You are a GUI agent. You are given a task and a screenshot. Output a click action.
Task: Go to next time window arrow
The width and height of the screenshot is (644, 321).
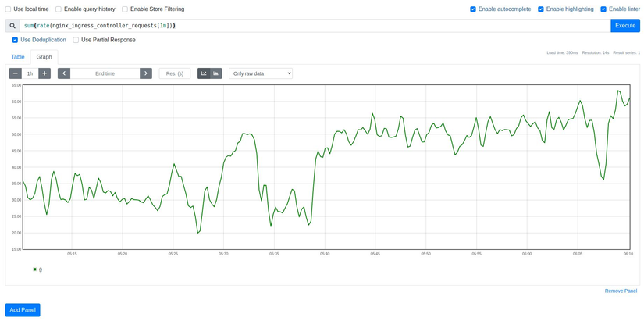[x=146, y=73]
